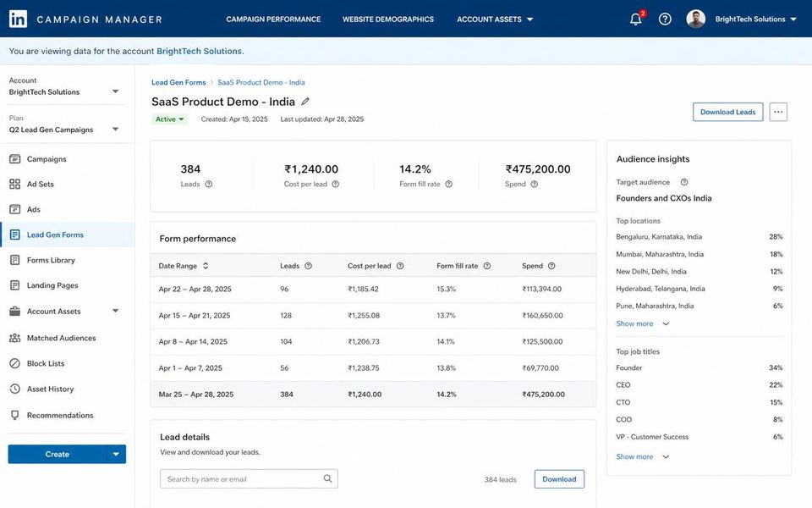The width and height of the screenshot is (812, 508).
Task: Open the Active status dropdown
Action: pyautogui.click(x=169, y=119)
